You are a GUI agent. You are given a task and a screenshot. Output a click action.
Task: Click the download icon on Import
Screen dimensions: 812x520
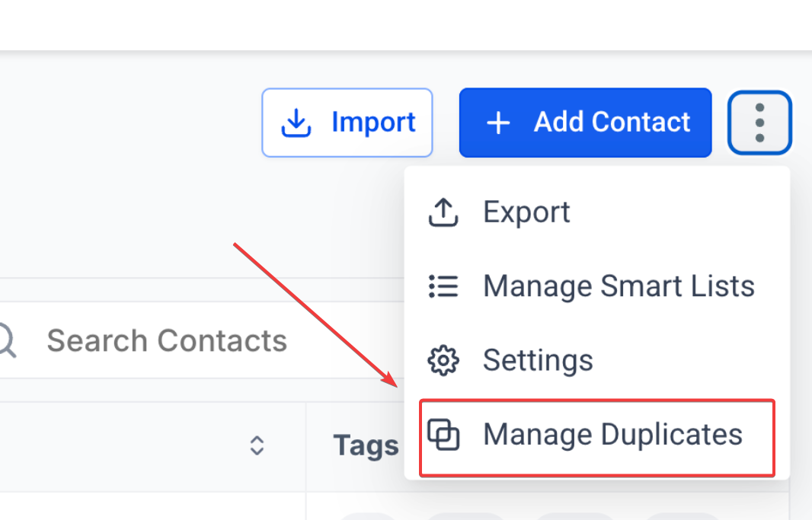coord(296,123)
